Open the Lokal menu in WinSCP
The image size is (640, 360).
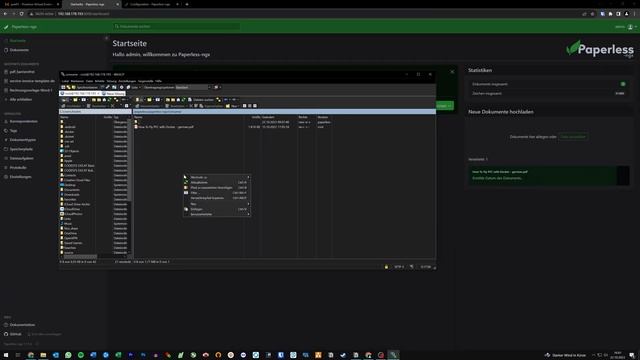pos(65,81)
